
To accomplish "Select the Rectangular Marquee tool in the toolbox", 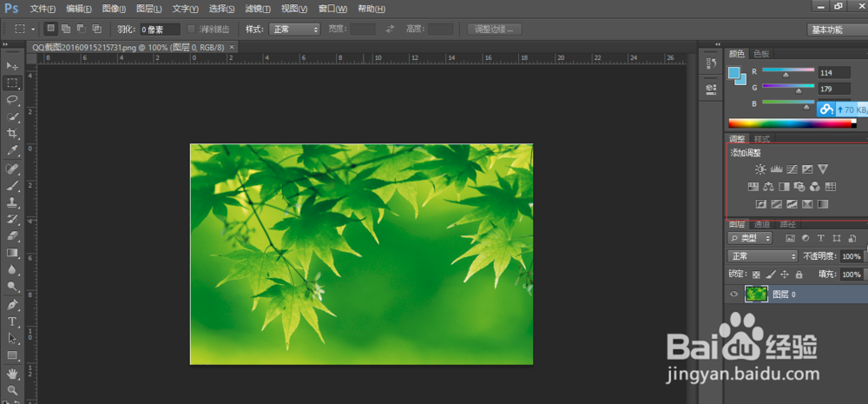I will (12, 83).
